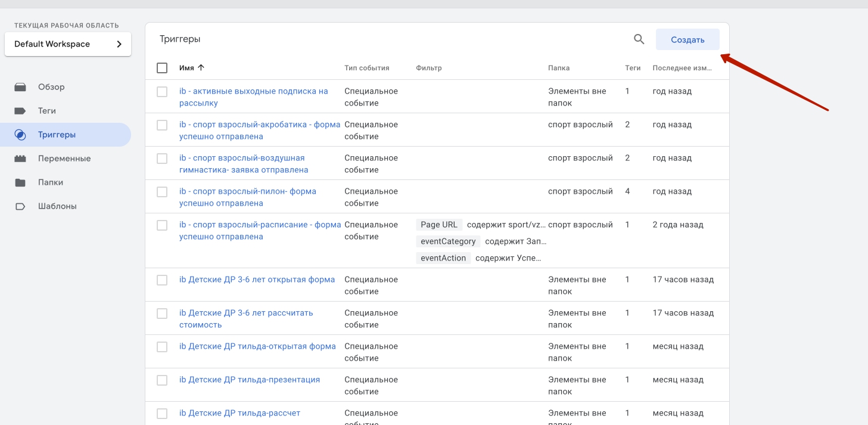
Task: Open the Default Workspace selector
Action: click(x=67, y=44)
